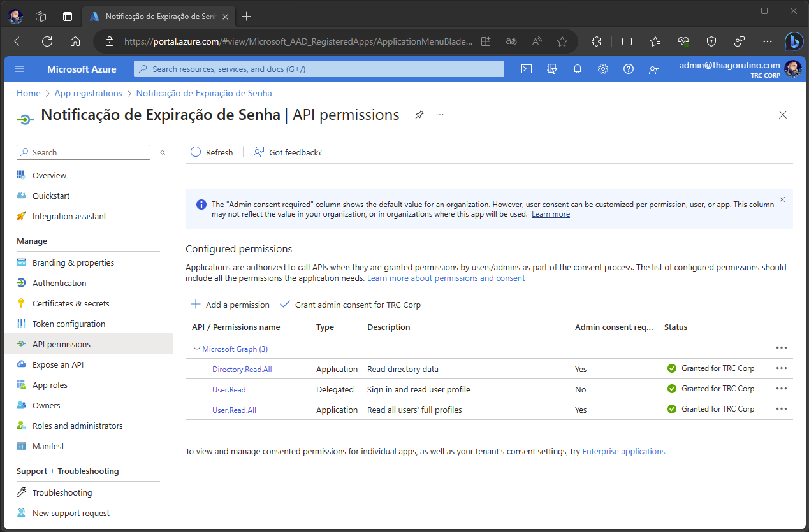Click the Refresh button
The image size is (809, 532).
click(212, 152)
